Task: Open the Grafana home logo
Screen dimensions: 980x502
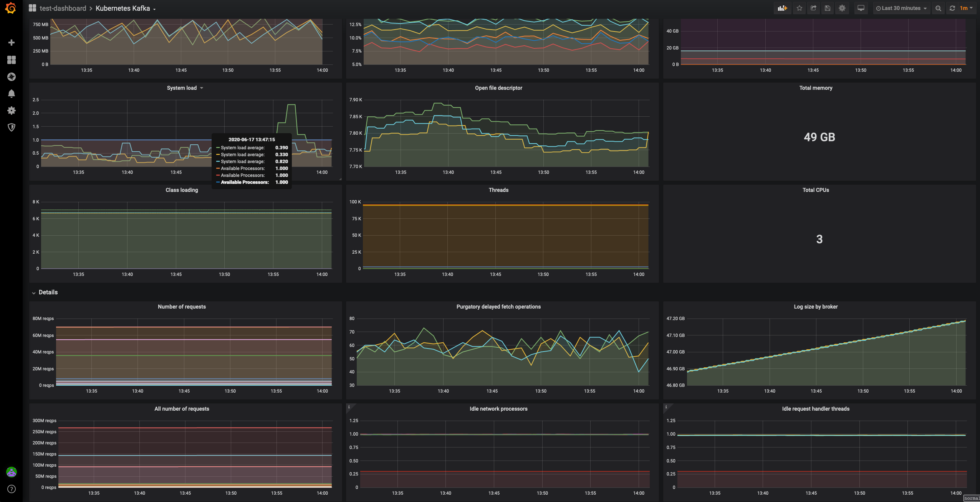Action: 11,8
